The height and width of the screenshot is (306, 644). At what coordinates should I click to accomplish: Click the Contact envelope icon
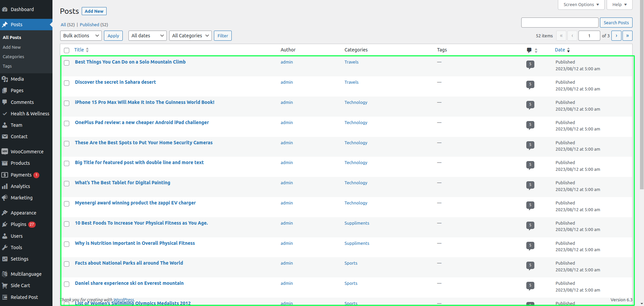point(5,137)
